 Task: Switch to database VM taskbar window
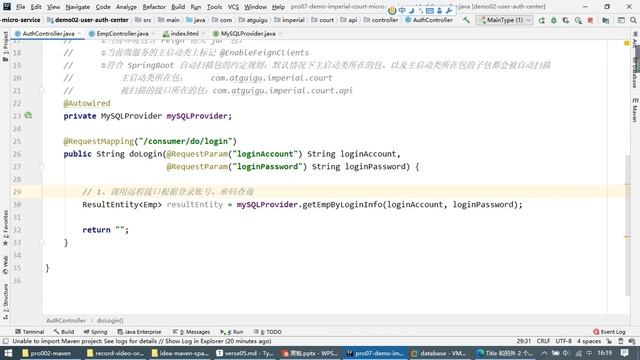pyautogui.click(x=438, y=353)
